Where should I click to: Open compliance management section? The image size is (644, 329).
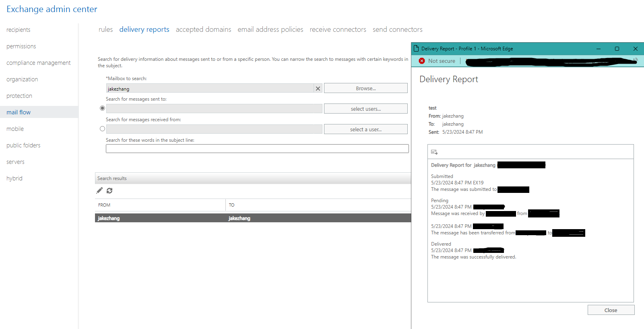click(x=39, y=63)
